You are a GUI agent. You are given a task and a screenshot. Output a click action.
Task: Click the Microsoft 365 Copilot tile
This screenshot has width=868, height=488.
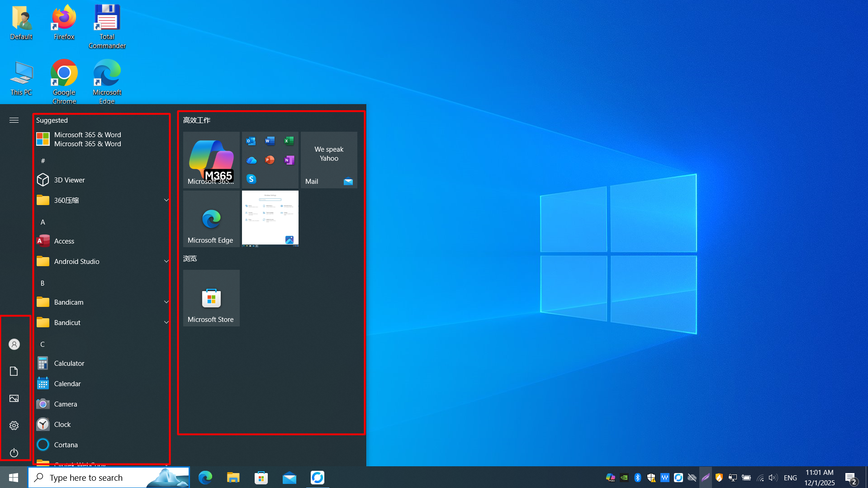click(211, 160)
